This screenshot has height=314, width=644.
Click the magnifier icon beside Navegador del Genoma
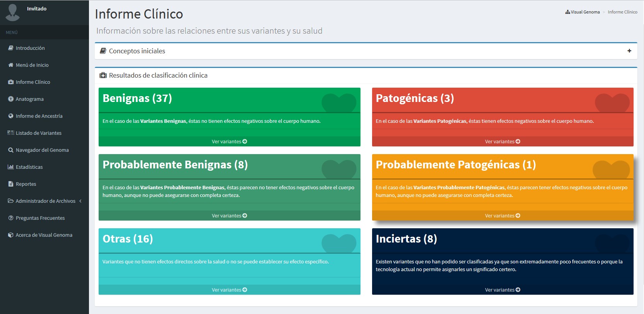(x=11, y=150)
